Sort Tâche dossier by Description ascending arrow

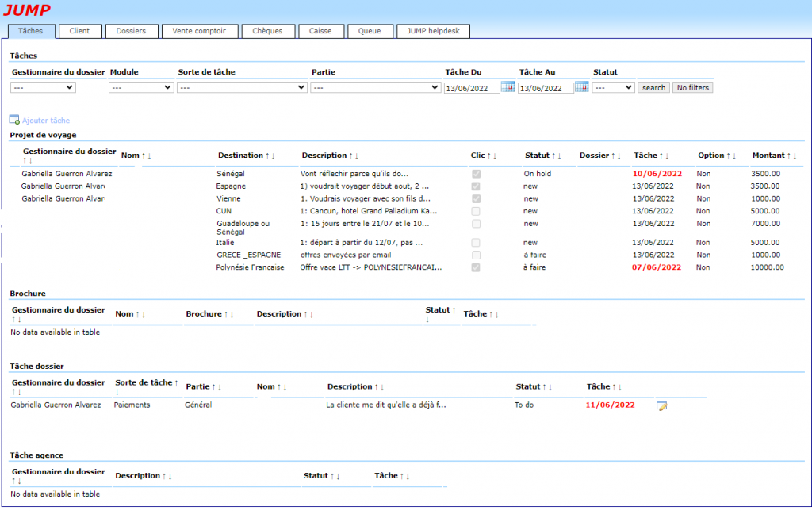[377, 387]
